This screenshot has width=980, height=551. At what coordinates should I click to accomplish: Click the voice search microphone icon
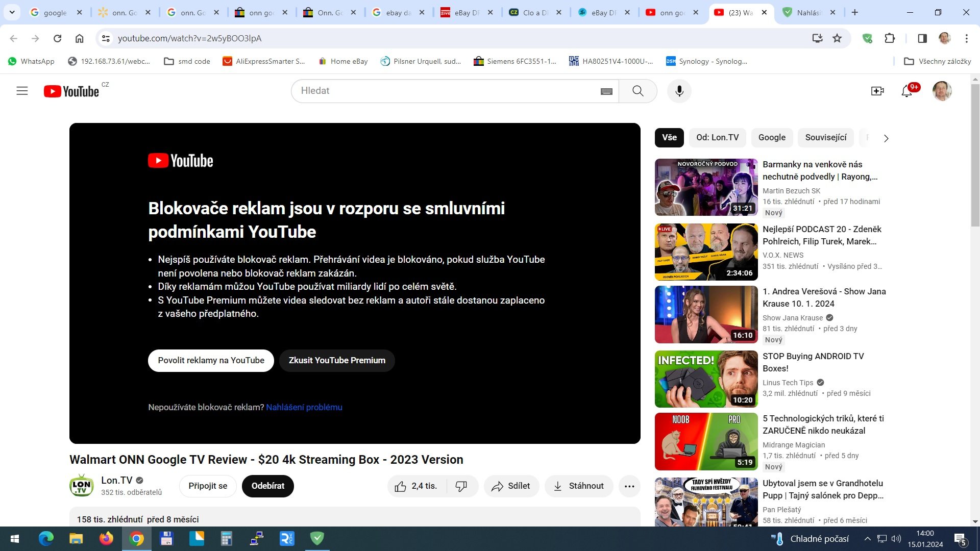679,91
